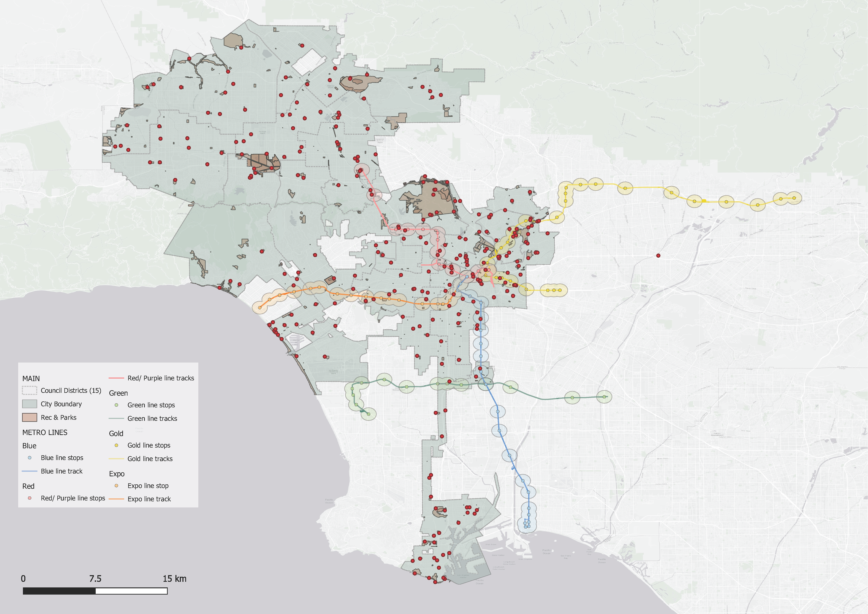Click the City Boundary legend swatch

click(29, 404)
